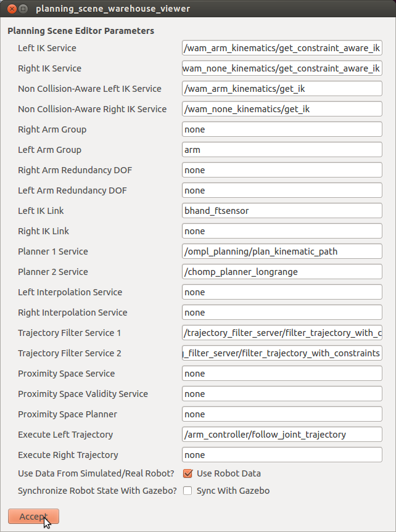Click the 'Planner 1 Service' label
The image size is (396, 532).
pyautogui.click(x=53, y=252)
